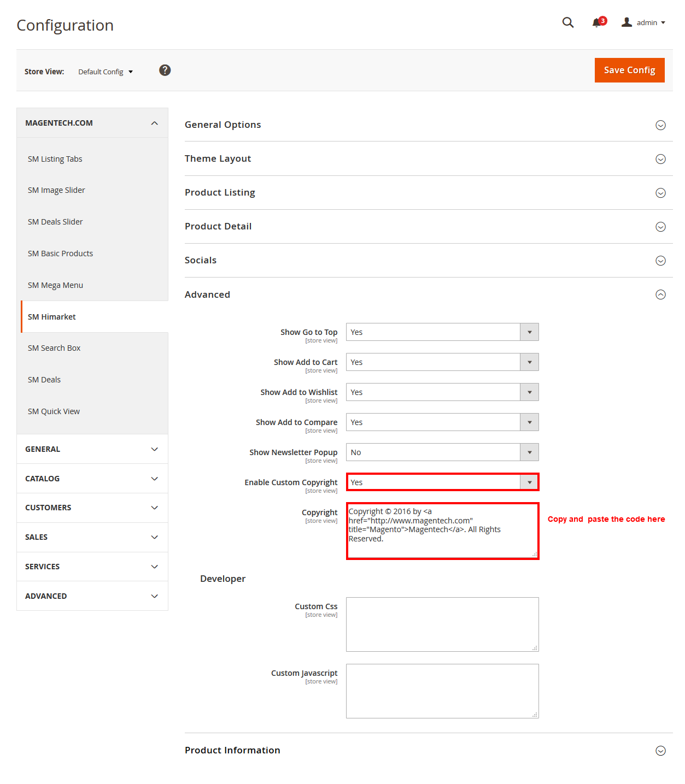Image resolution: width=685 pixels, height=784 pixels.
Task: Click the admin user account icon
Action: click(627, 22)
